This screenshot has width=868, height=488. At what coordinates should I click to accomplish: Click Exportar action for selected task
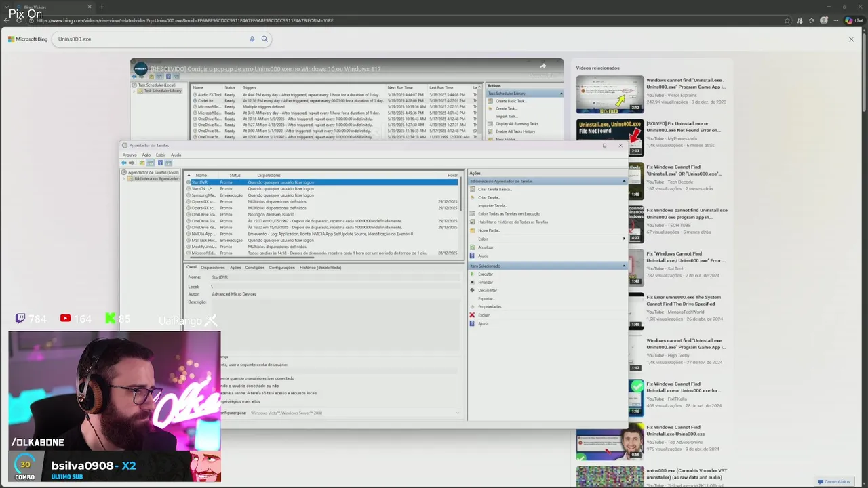[x=486, y=298]
